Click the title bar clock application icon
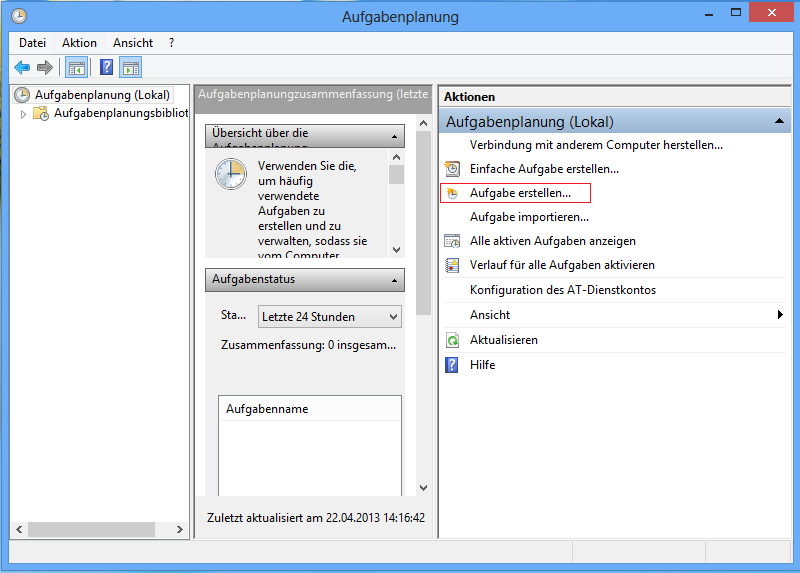 click(19, 16)
